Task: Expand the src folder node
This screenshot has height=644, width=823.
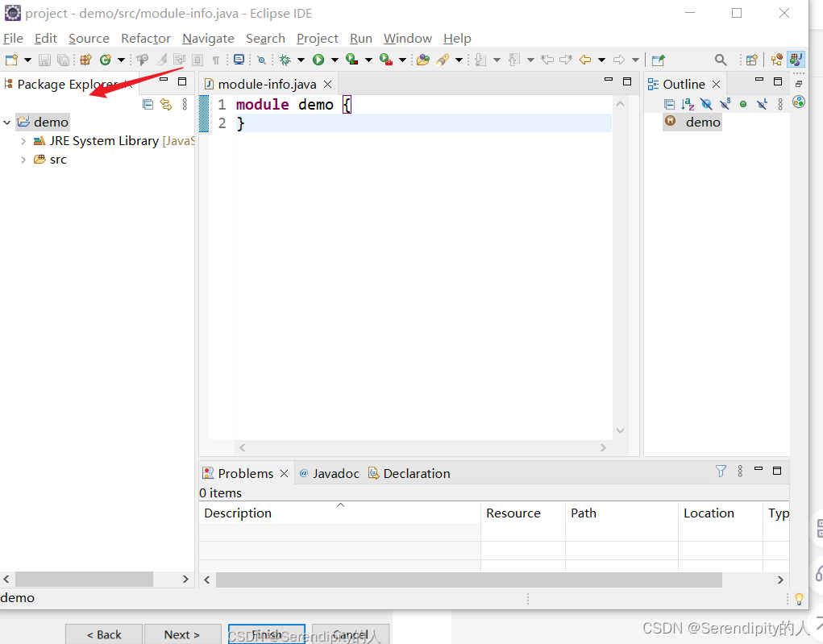Action: coord(23,160)
